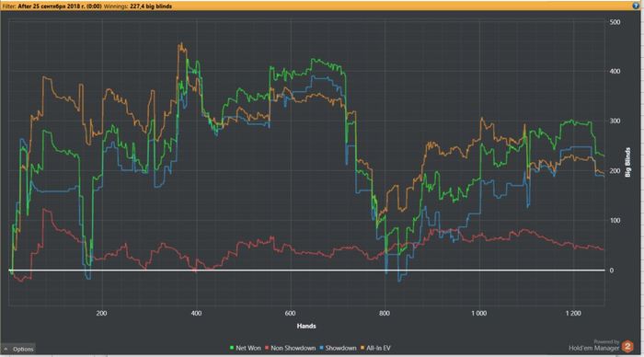The image size is (644, 357).
Task: Toggle the Showdown legend series
Action: pyautogui.click(x=338, y=348)
